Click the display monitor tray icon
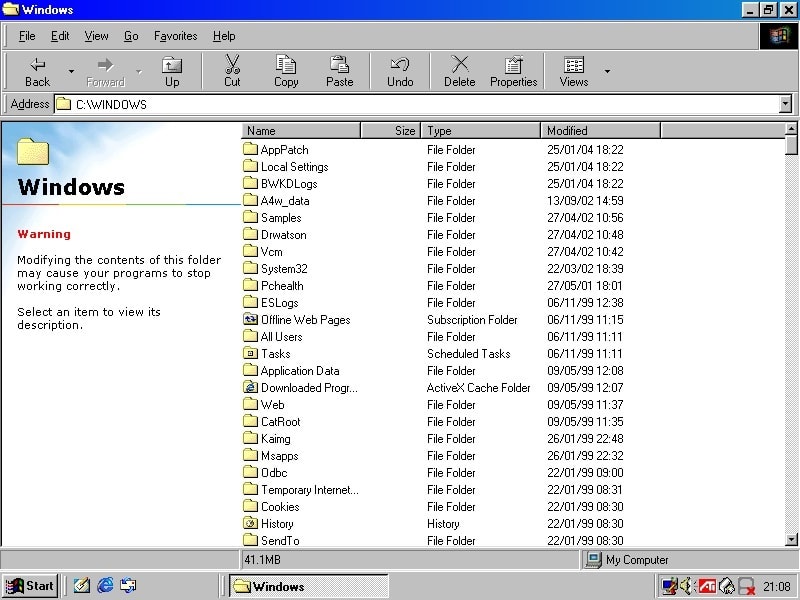Viewport: 800px width, 600px height. [668, 586]
